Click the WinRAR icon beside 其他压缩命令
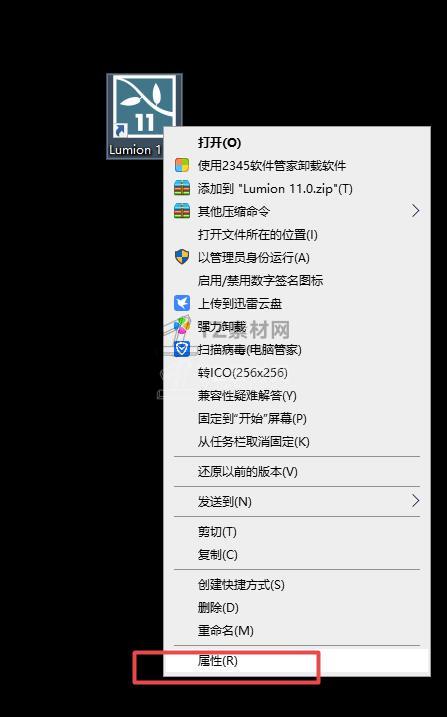 182,211
